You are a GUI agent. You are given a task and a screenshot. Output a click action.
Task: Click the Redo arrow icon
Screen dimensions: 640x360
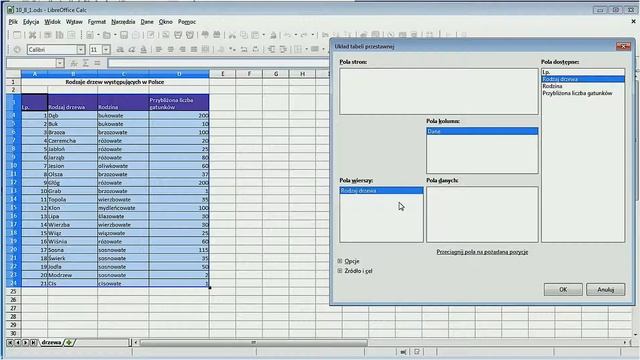tap(304, 36)
